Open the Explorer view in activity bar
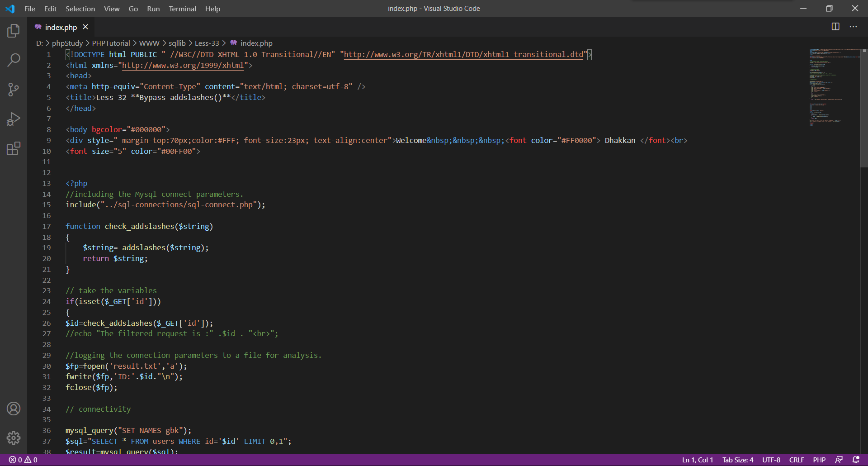Screen dimensions: 868x466 (14, 31)
